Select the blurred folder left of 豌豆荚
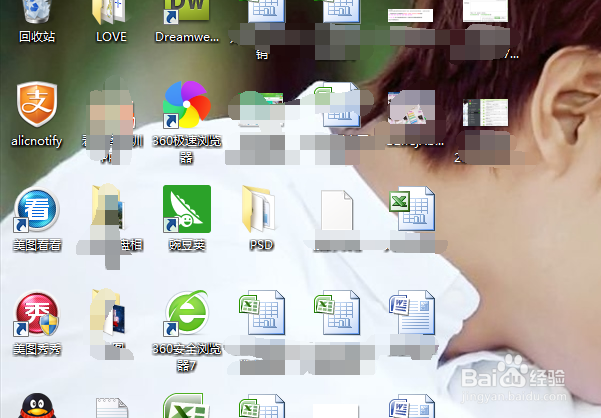The height and width of the screenshot is (418, 601). pyautogui.click(x=108, y=209)
